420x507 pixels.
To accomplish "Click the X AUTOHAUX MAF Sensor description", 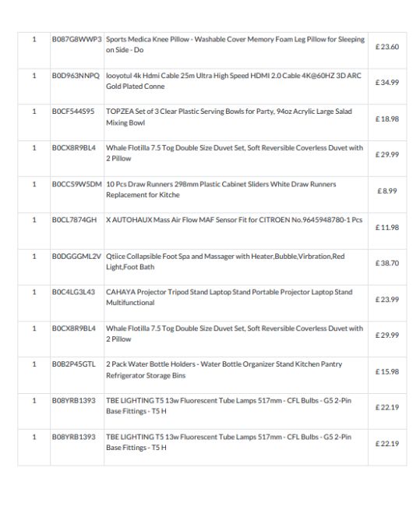I will pyautogui.click(x=235, y=220).
